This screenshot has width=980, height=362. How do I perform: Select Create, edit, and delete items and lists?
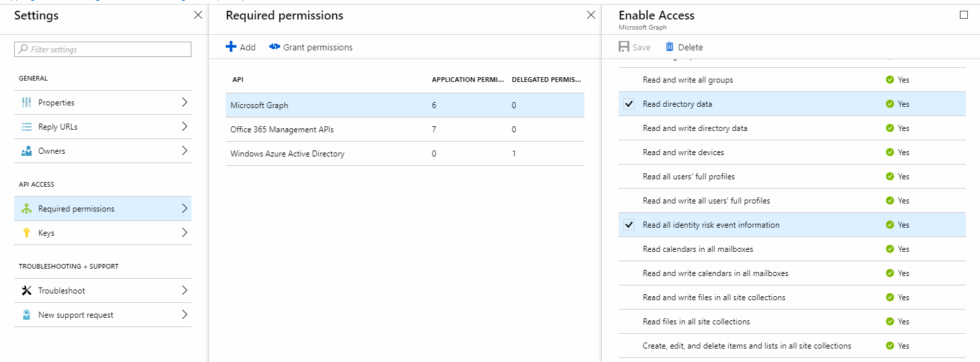click(x=792, y=346)
